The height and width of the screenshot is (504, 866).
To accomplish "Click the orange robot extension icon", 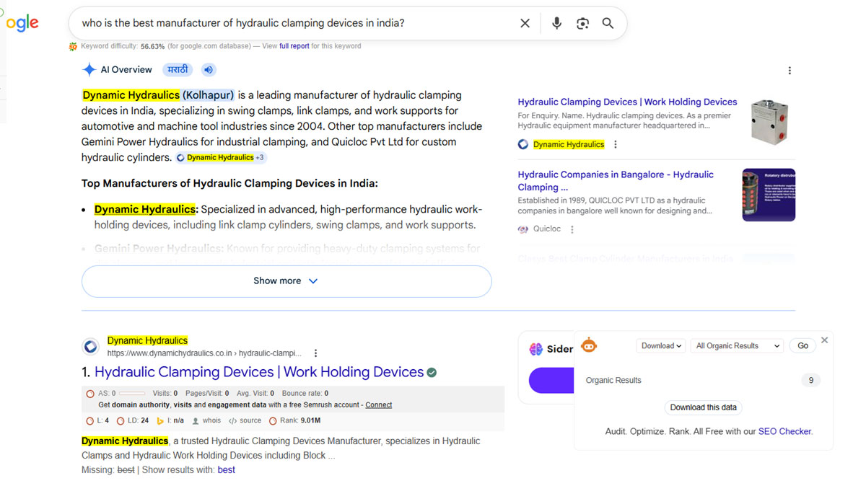I will click(589, 345).
